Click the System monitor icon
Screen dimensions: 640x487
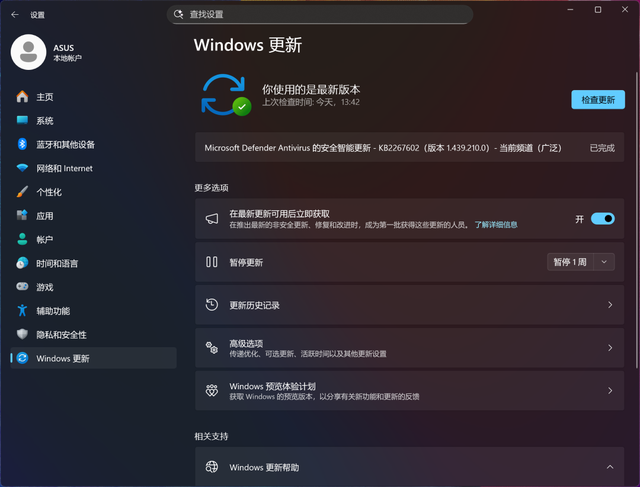pos(22,120)
